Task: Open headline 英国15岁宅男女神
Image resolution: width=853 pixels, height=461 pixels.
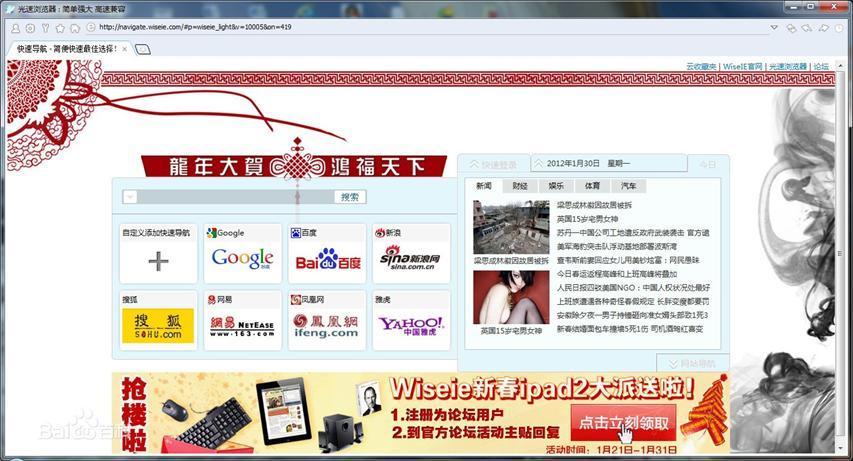Action: click(588, 219)
